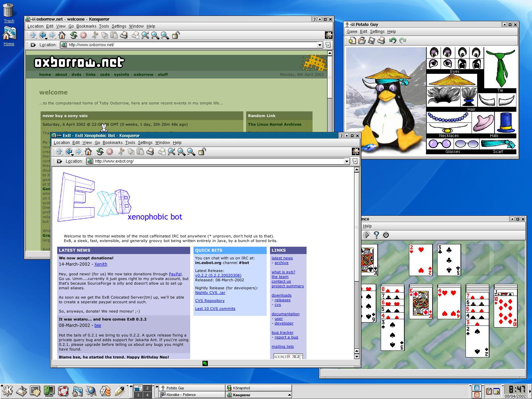Pick the green tie in Potato Guy

[500, 68]
